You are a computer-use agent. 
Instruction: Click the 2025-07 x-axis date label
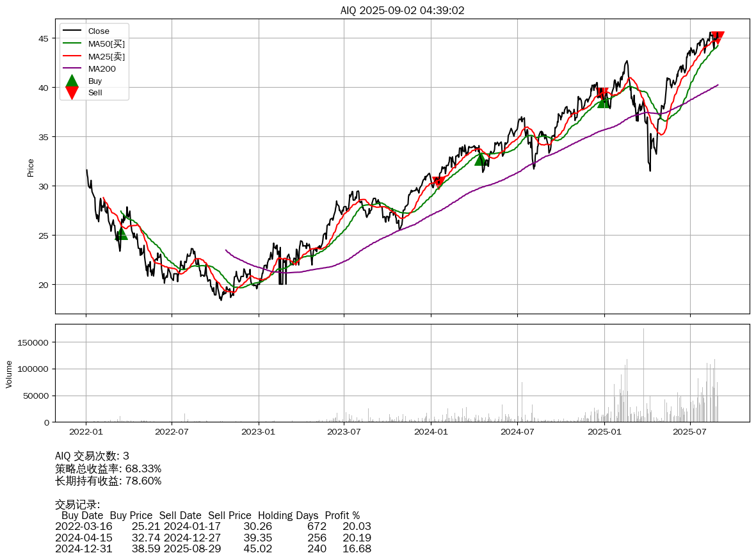[x=690, y=432]
